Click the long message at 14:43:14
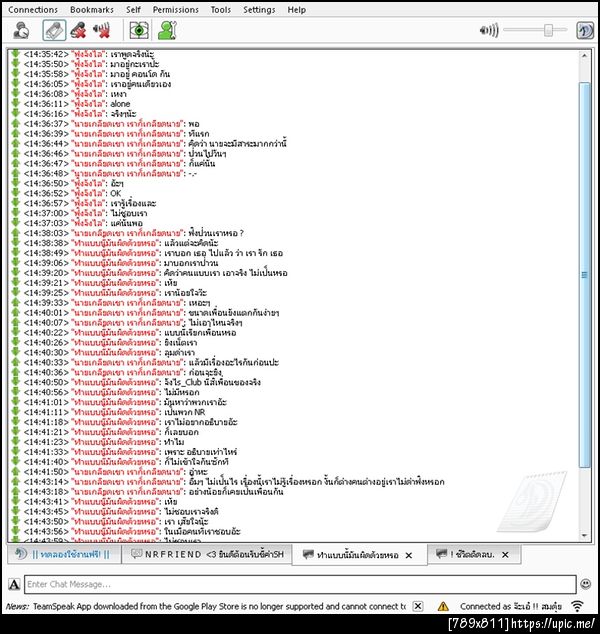This screenshot has width=600, height=634. pos(317,482)
